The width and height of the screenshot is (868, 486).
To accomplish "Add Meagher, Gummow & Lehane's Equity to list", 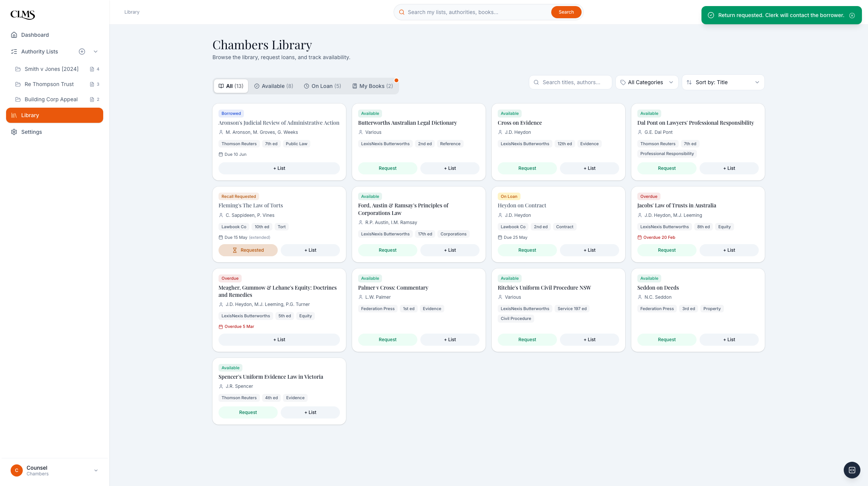I will pyautogui.click(x=279, y=340).
